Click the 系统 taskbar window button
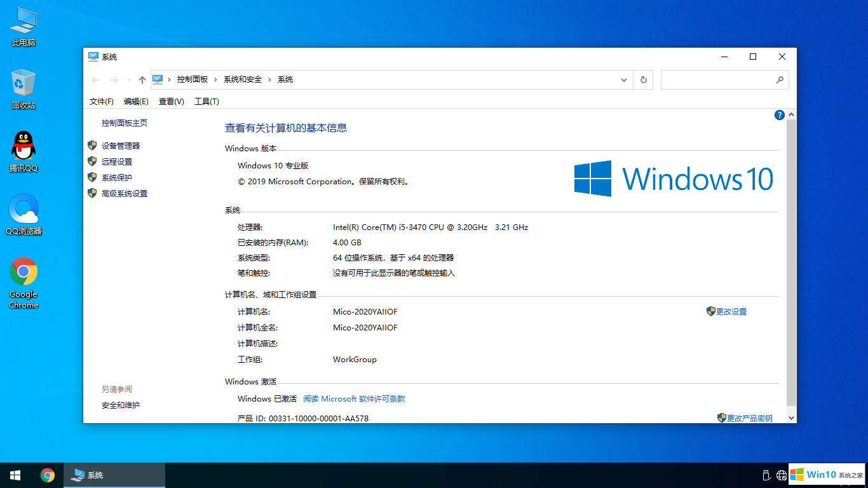 (x=114, y=475)
